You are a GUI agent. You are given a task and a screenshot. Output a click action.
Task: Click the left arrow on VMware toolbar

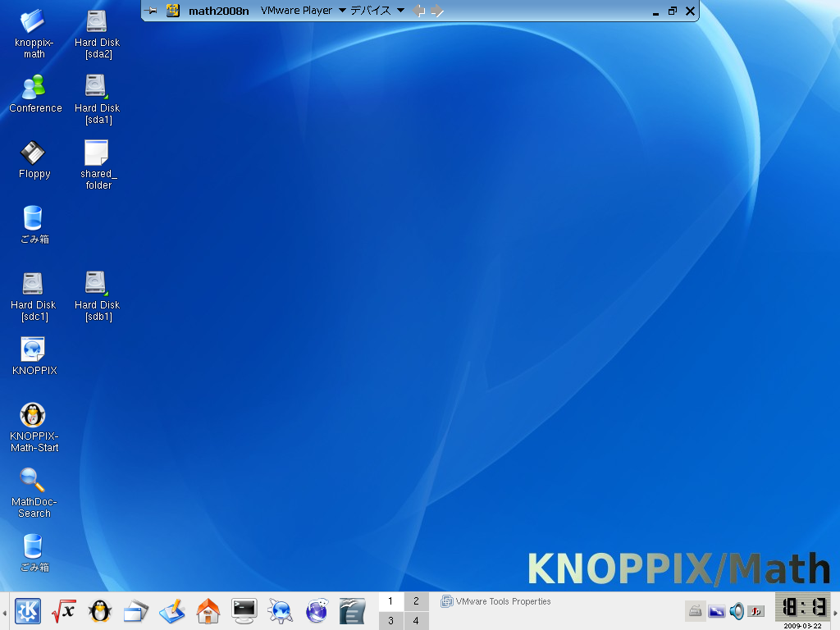click(419, 11)
